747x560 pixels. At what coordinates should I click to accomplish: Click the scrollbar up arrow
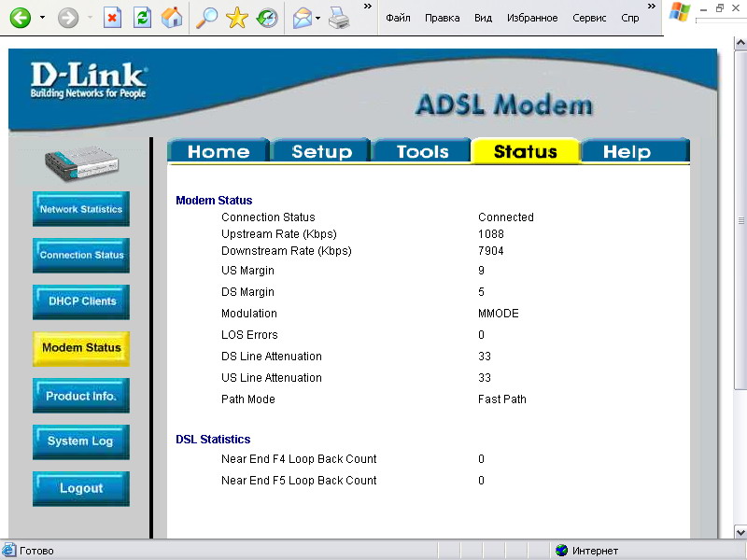click(740, 43)
